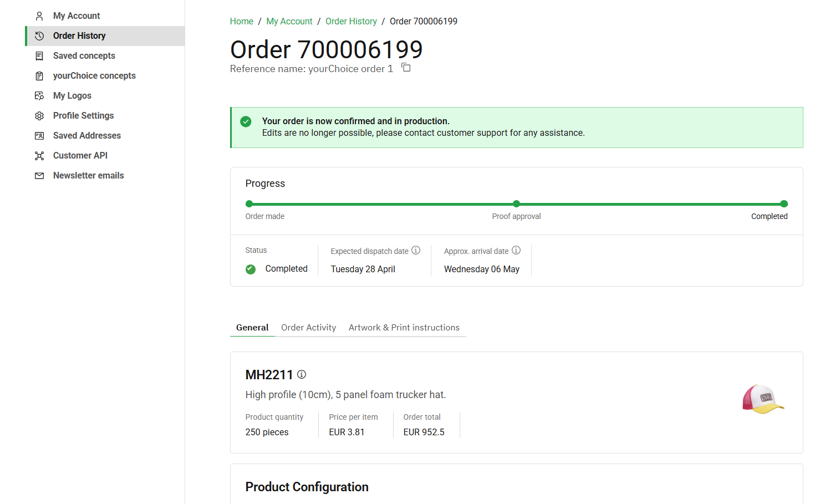Copy the yourChoice order reference name
The height and width of the screenshot is (504, 830).
pyautogui.click(x=406, y=67)
